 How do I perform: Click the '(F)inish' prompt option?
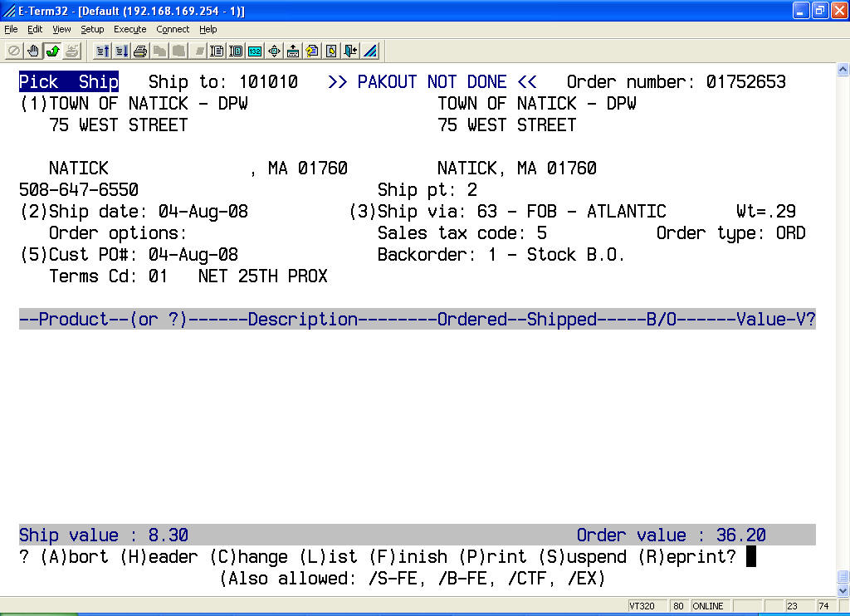[x=408, y=557]
